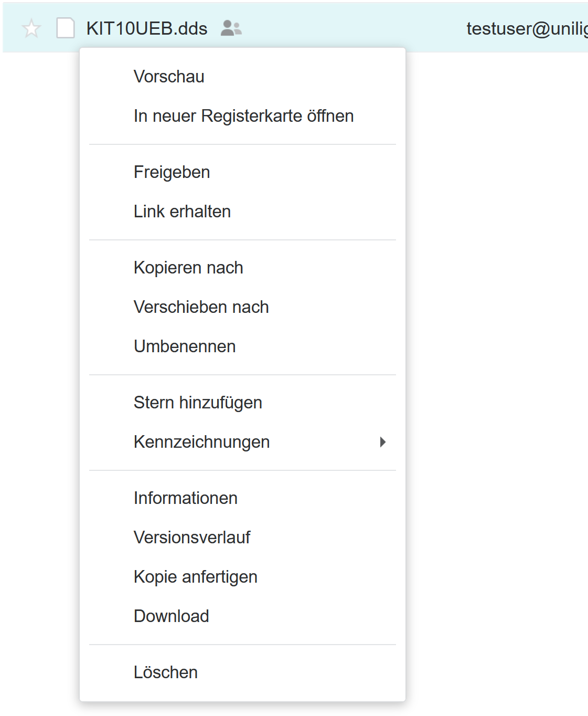The image size is (588, 716).
Task: Select Löschen to delete file
Action: (166, 672)
